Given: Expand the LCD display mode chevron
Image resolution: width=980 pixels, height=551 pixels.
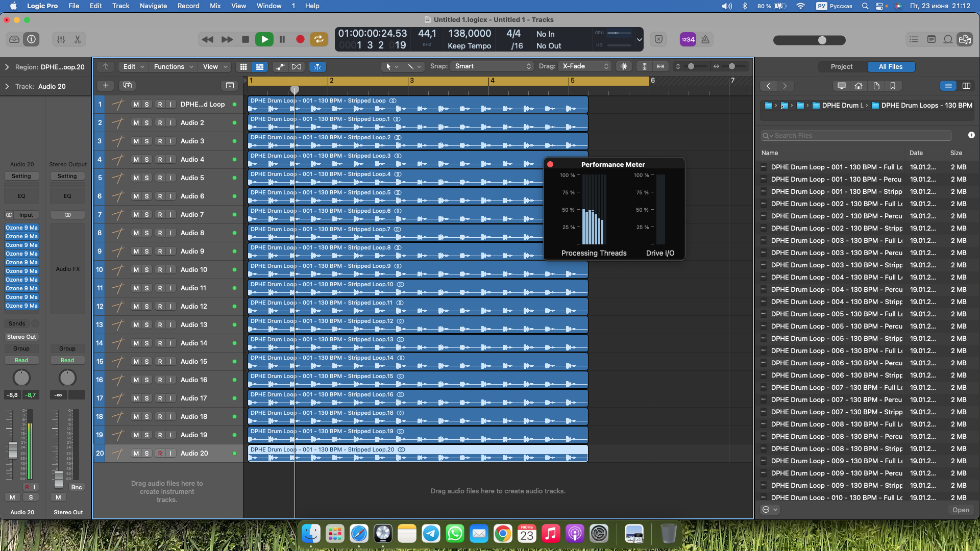Looking at the screenshot, I should (639, 39).
